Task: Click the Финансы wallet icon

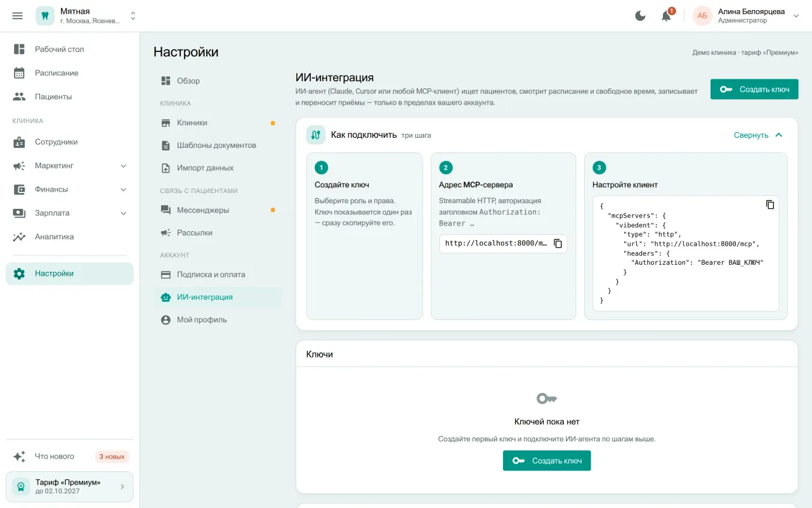Action: coord(20,189)
